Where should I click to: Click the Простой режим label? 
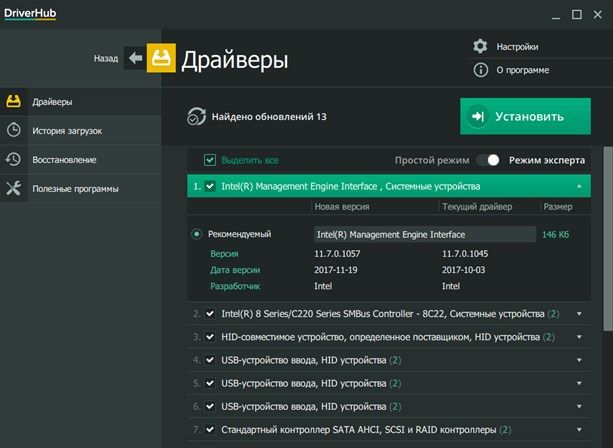pyautogui.click(x=432, y=160)
